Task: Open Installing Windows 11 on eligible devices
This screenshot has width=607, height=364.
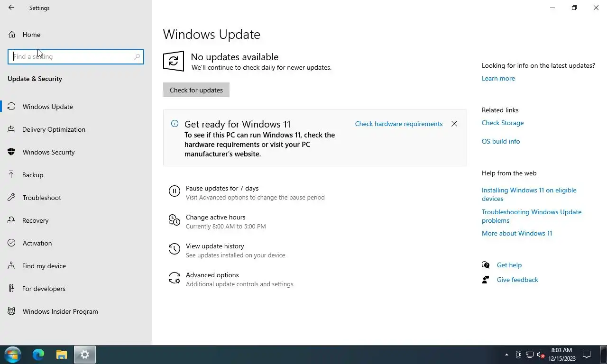Action: 529,194
